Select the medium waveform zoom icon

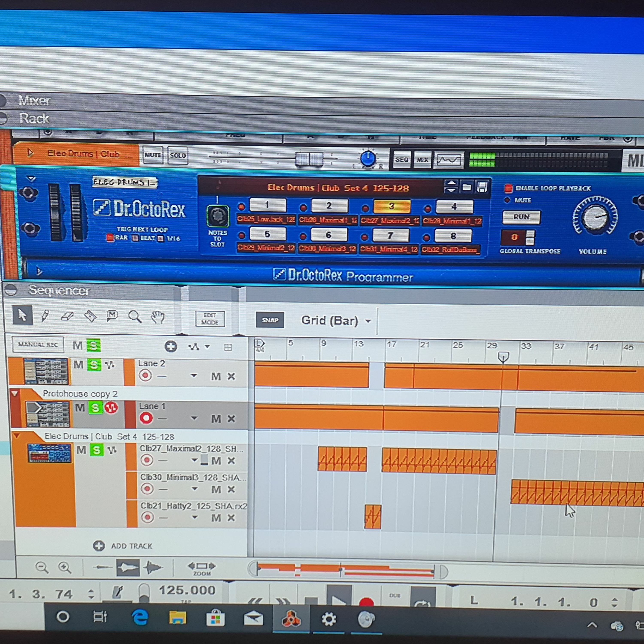128,568
